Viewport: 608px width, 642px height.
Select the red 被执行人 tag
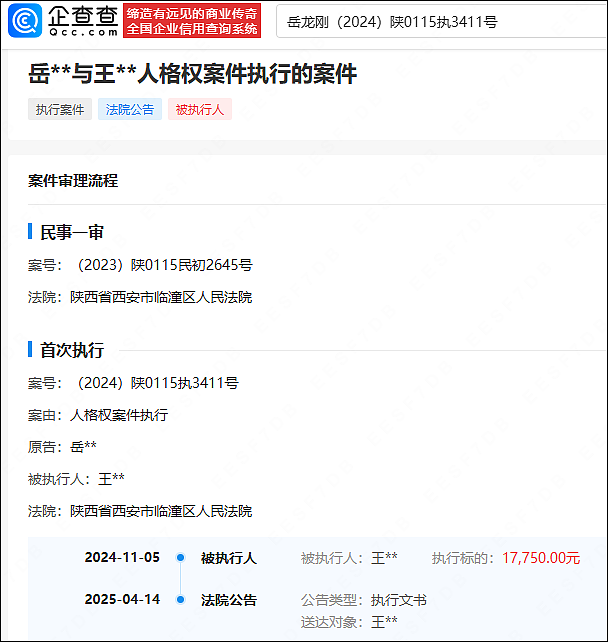(x=200, y=109)
